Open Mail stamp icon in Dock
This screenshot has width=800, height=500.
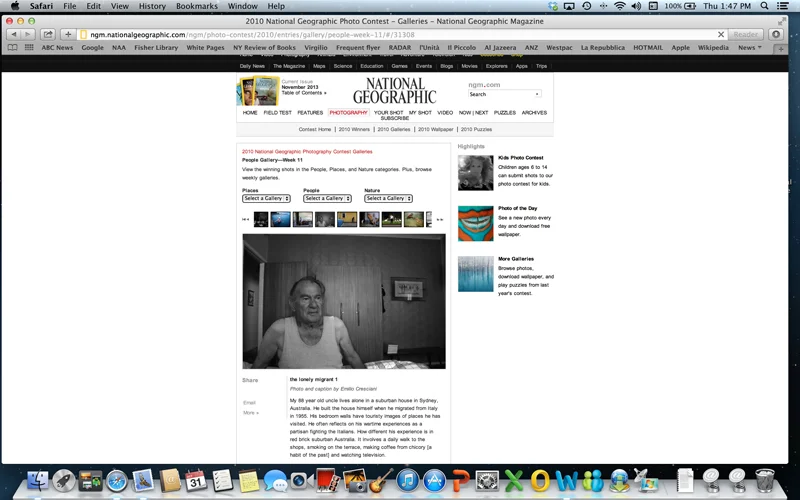143,481
